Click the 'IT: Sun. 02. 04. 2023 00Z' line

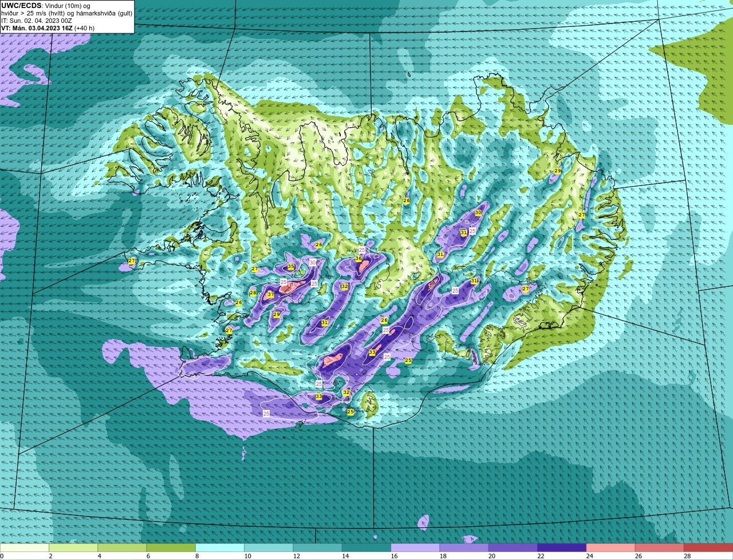(37, 21)
